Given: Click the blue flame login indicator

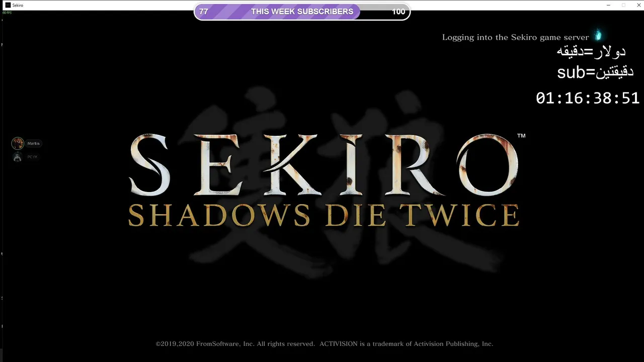Looking at the screenshot, I should click(598, 35).
